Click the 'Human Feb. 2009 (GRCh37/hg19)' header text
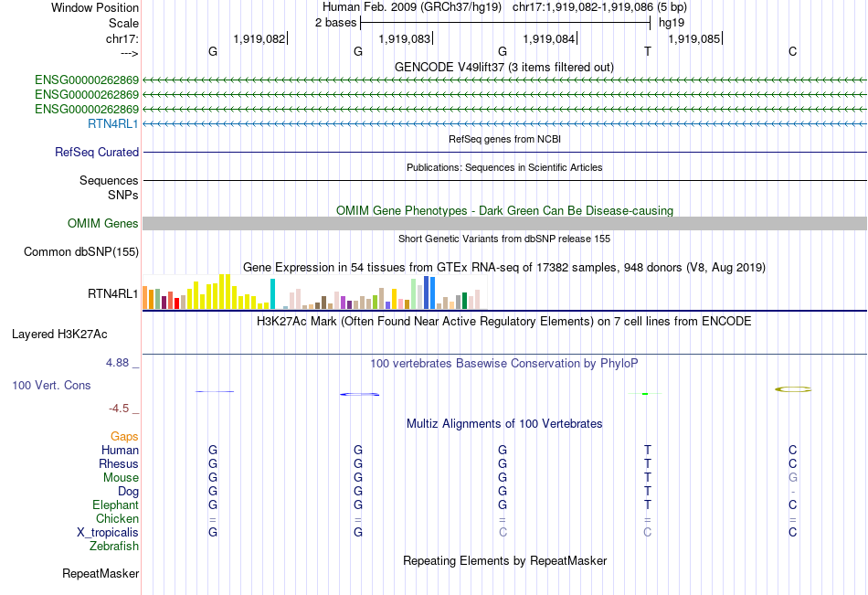Viewport: 868px width, 595px height. [x=412, y=7]
